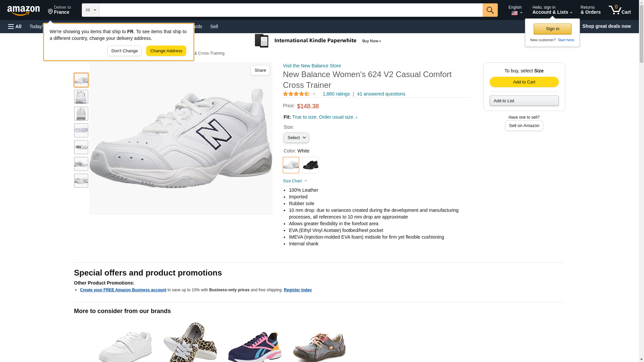This screenshot has height=362, width=644.
Task: Click in the search input field
Action: coord(290,10)
